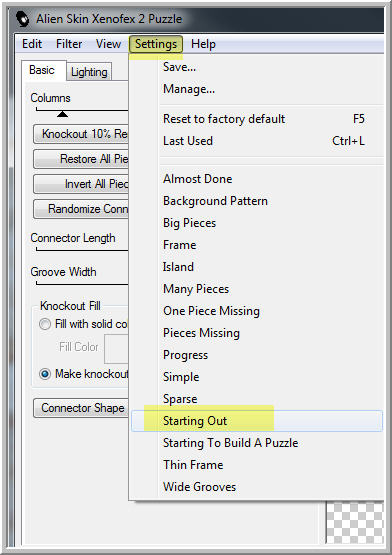Click the Knockout 10% button

pyautogui.click(x=81, y=134)
